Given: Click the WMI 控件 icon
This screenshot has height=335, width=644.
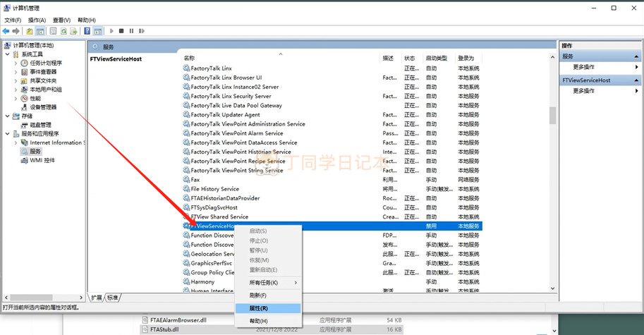Looking at the screenshot, I should (x=25, y=160).
